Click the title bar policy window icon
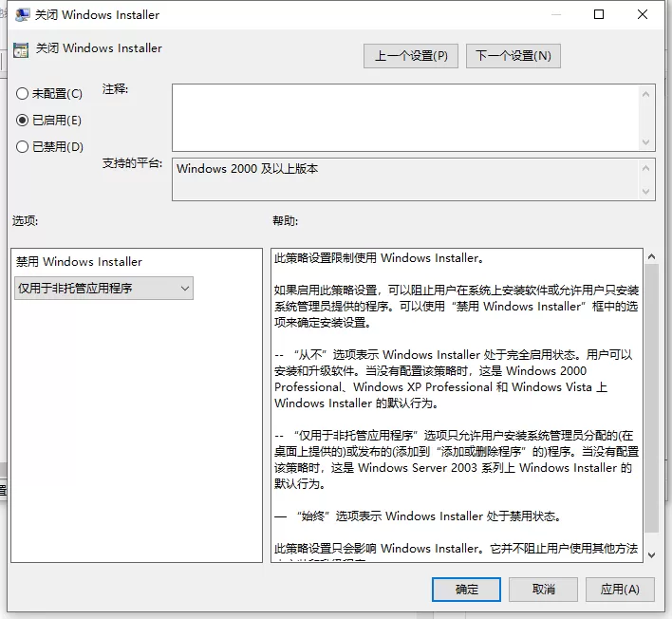The height and width of the screenshot is (619, 672). (22, 15)
